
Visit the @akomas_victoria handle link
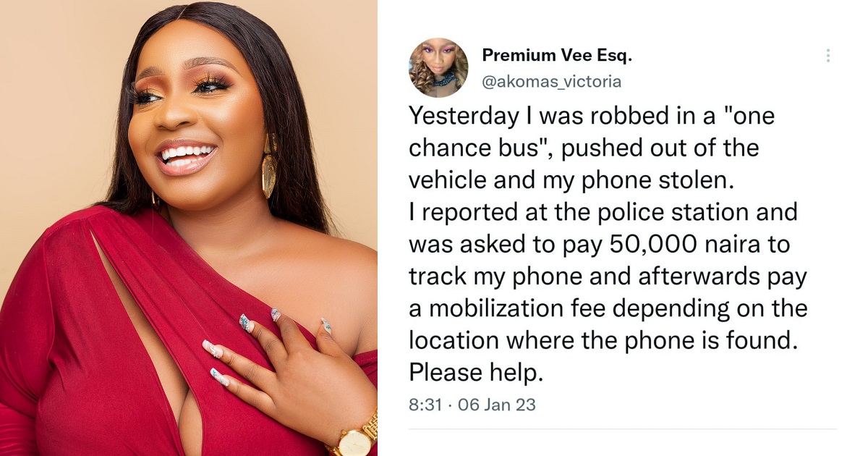[x=551, y=81]
